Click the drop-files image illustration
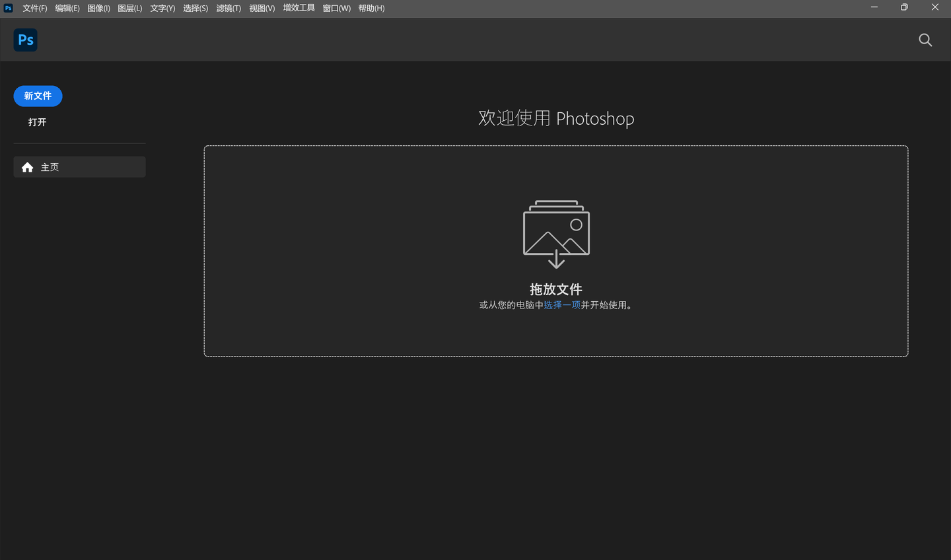951x560 pixels. pos(556,234)
